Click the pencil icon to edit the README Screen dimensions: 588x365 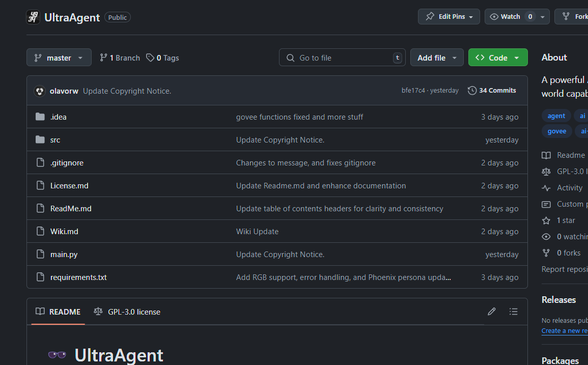[x=491, y=311]
